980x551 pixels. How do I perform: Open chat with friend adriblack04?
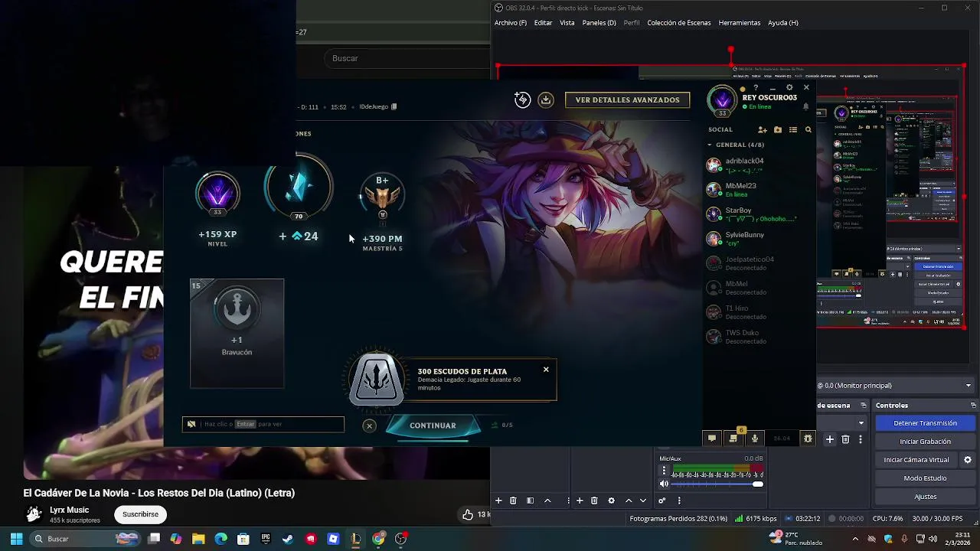click(758, 165)
